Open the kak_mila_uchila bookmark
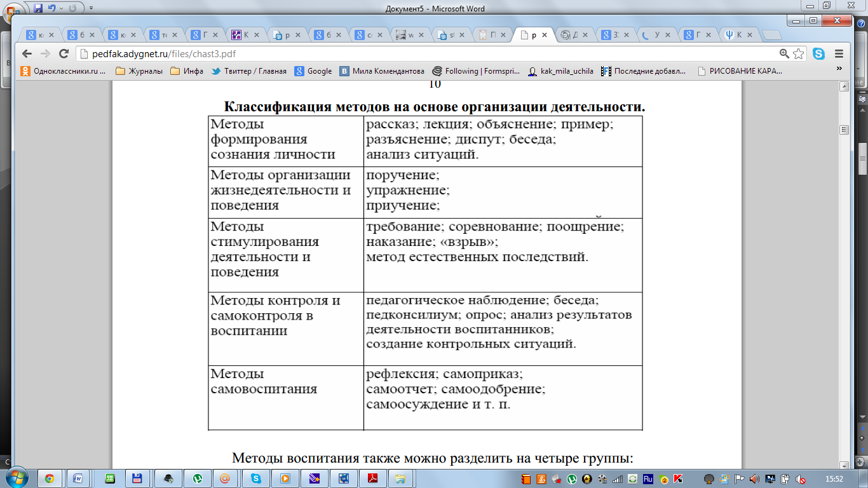 coord(560,71)
